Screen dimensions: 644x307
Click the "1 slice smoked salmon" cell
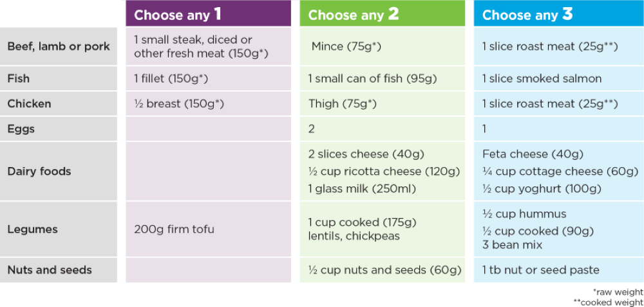[542, 79]
